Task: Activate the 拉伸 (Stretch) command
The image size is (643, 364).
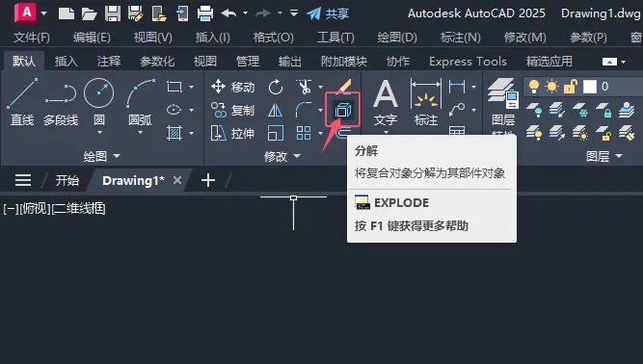Action: coord(232,133)
